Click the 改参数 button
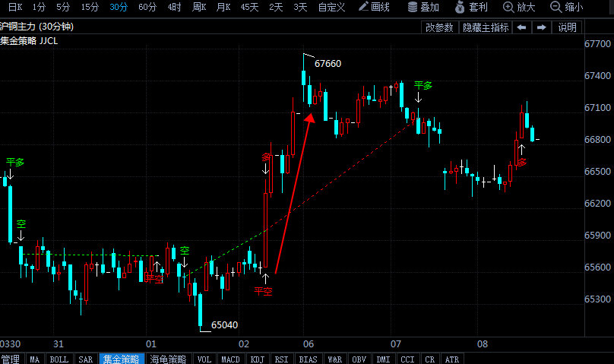 439,27
